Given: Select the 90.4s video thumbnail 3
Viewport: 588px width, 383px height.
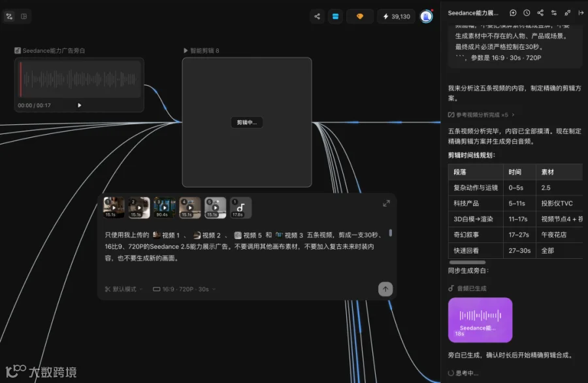Looking at the screenshot, I should click(x=164, y=207).
